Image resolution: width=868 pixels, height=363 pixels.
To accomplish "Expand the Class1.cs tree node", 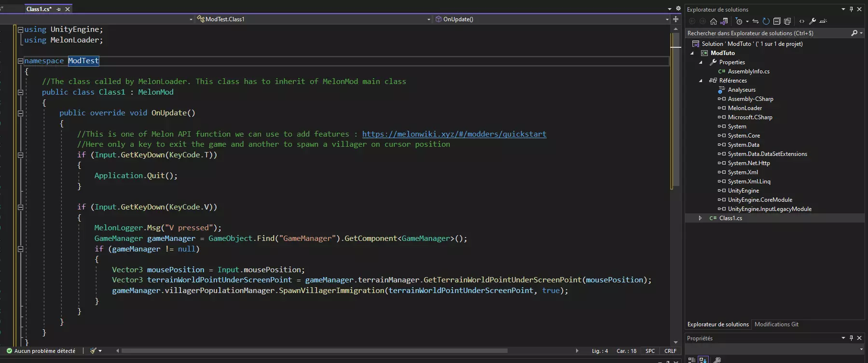I will tap(700, 218).
